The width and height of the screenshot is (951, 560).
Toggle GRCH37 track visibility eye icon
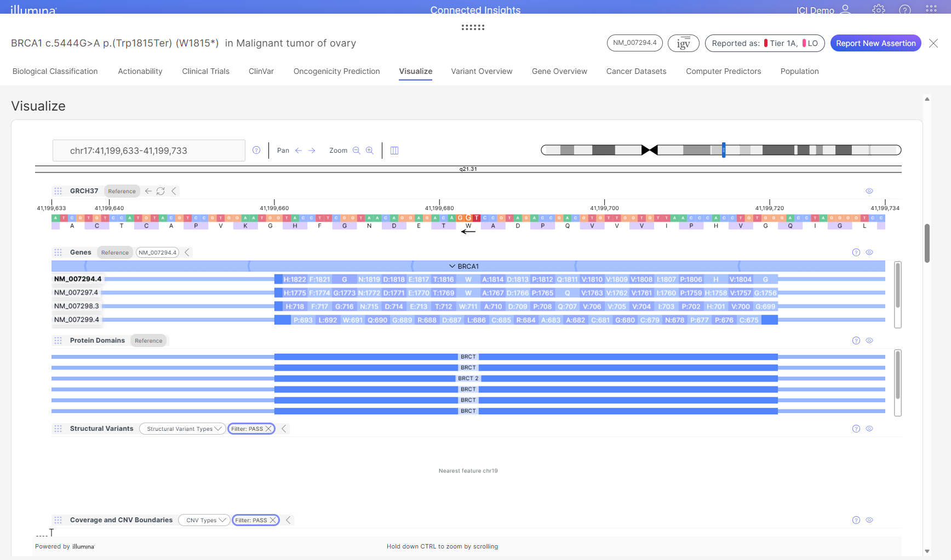coord(869,191)
